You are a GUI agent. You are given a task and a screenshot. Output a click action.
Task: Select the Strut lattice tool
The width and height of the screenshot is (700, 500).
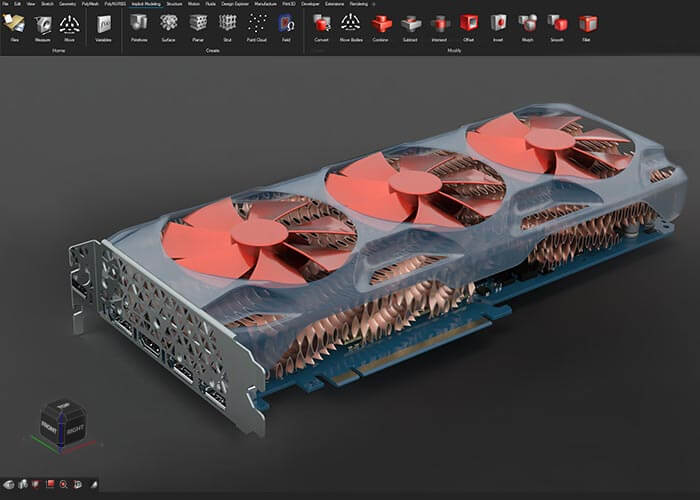(227, 23)
